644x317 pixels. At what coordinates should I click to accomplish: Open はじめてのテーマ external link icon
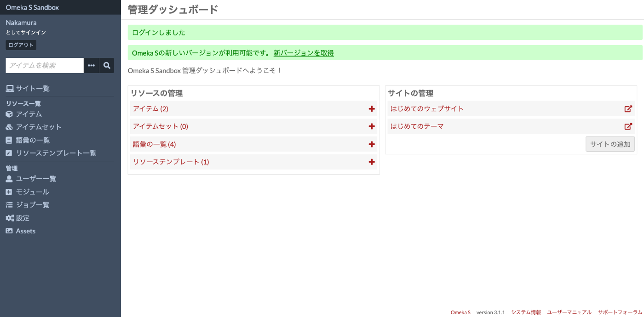tap(628, 126)
